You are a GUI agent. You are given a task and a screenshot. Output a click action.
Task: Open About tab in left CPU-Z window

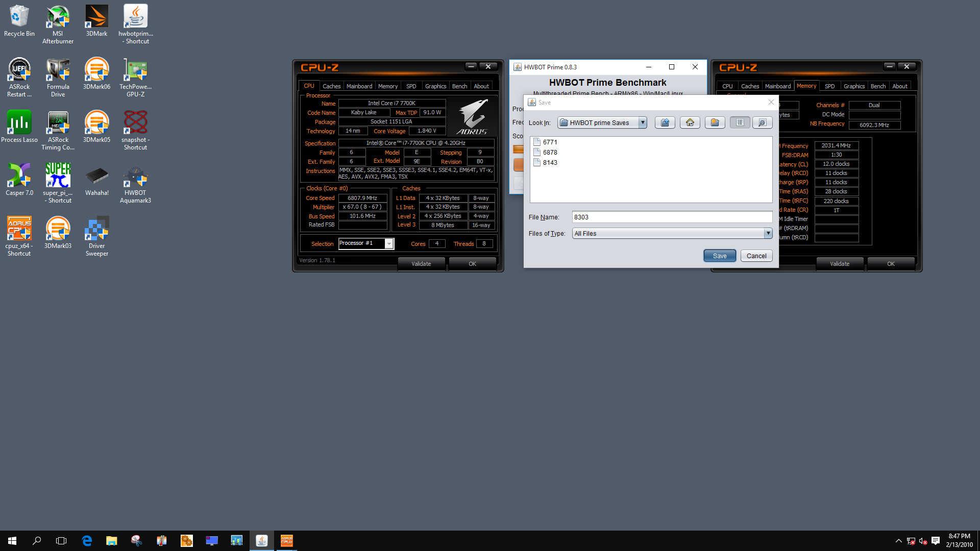pyautogui.click(x=481, y=86)
